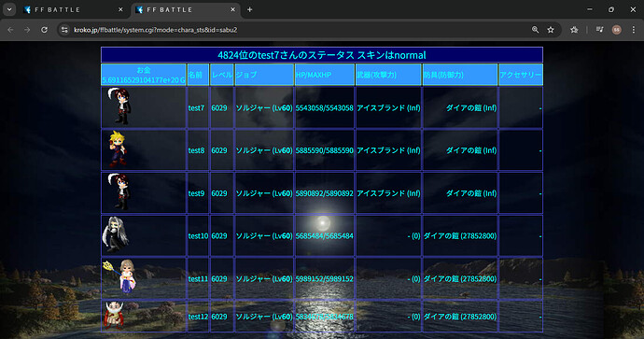Screen dimensions: 644x339
Task: Open the Chrome profile avatar
Action: point(617,30)
